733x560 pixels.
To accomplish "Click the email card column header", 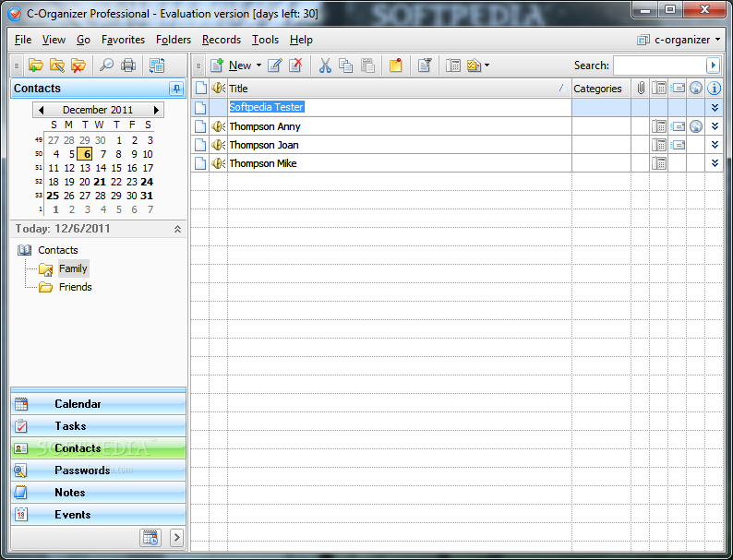I will [678, 88].
